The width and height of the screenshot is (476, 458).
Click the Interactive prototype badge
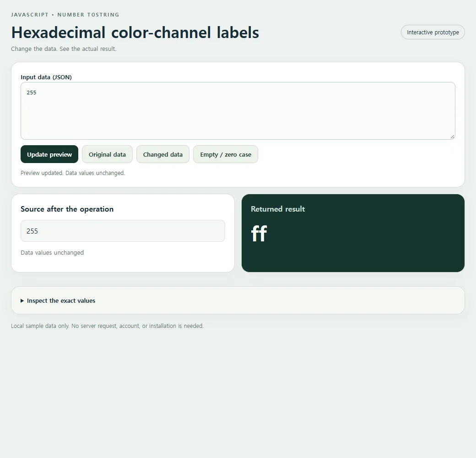tap(433, 32)
